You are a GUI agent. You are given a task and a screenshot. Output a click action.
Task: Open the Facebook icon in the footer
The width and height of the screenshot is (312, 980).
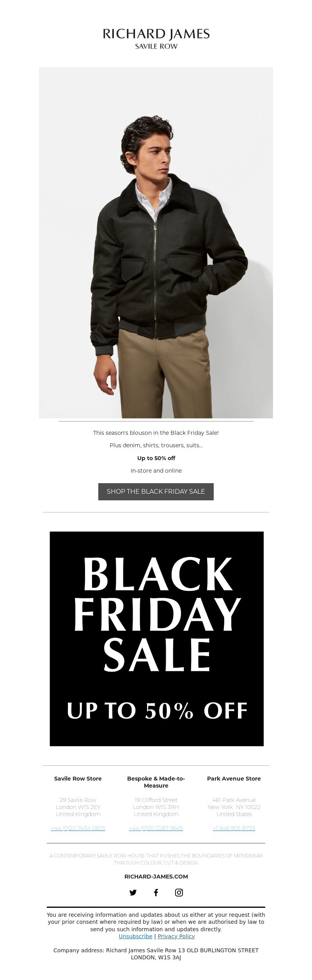(x=156, y=893)
